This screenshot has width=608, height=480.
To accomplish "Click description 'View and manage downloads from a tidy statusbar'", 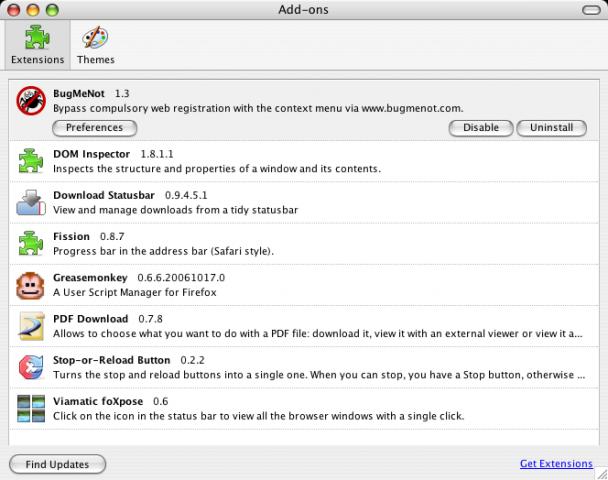I will pyautogui.click(x=176, y=210).
